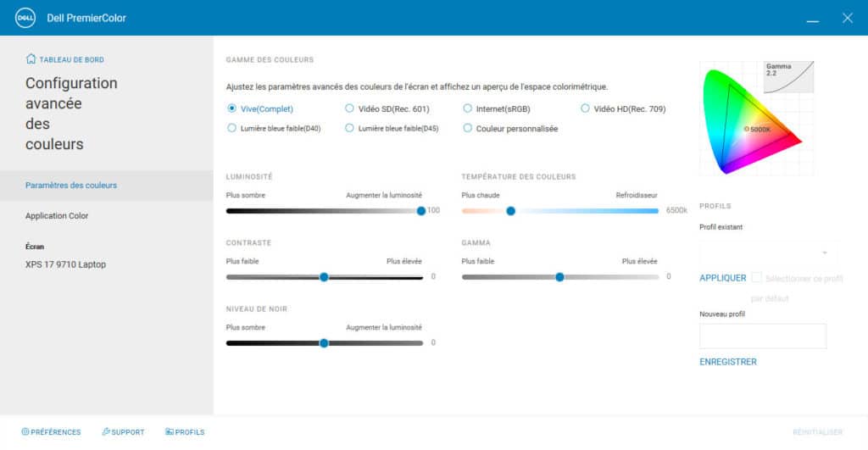
Task: Click the RÉINITIALISER button
Action: coord(817,431)
